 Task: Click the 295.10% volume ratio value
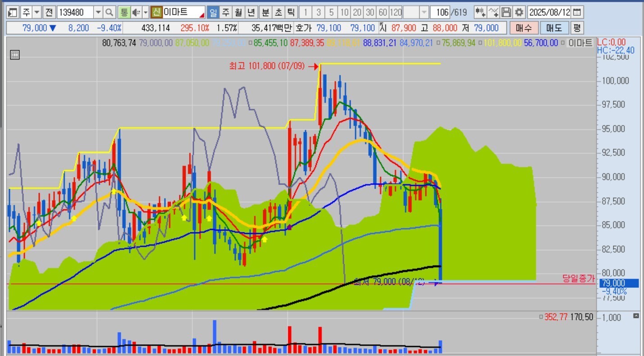[x=195, y=28]
